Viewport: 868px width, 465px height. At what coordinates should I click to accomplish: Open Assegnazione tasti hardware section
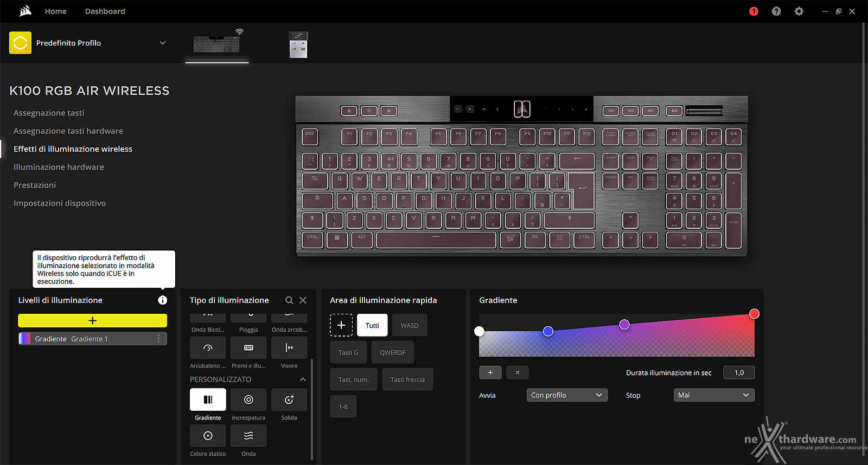pos(68,131)
